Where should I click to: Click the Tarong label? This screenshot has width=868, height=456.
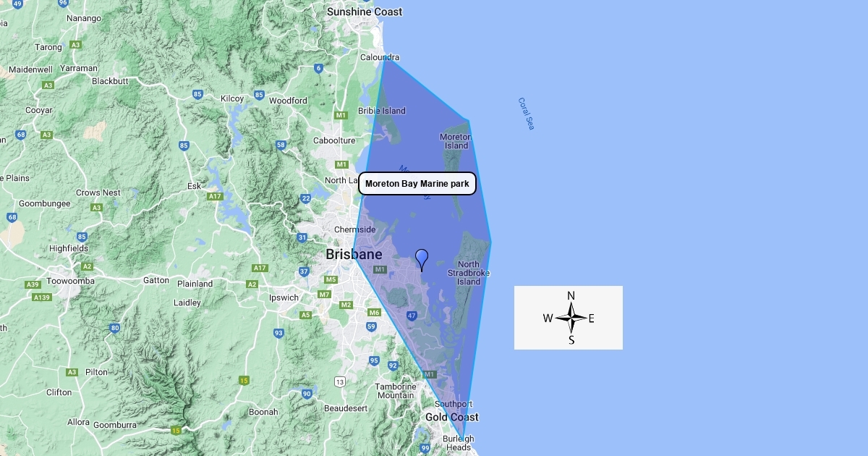(x=49, y=47)
